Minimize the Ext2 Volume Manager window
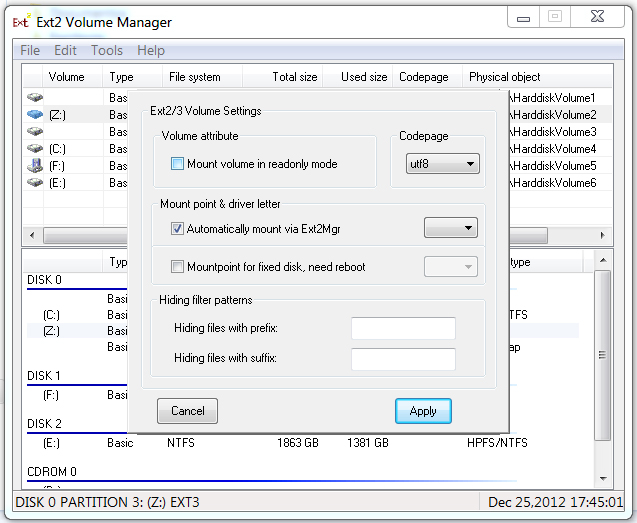The width and height of the screenshot is (637, 523). pos(523,17)
